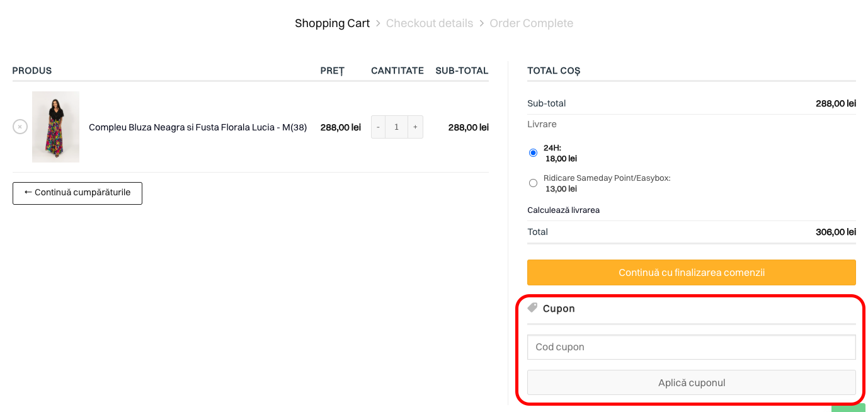Viewport: 868px width, 412px height.
Task: Select the 24H delivery radio button
Action: [x=534, y=153]
